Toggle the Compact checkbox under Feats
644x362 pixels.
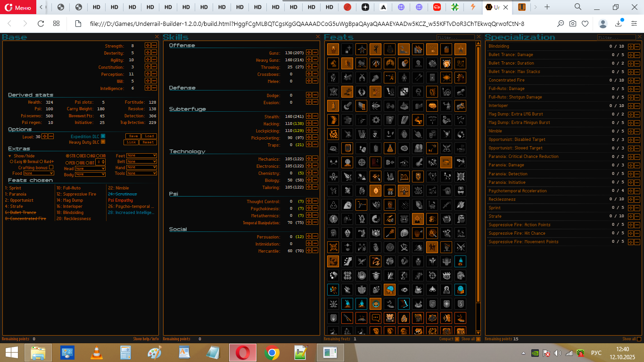coord(457,339)
